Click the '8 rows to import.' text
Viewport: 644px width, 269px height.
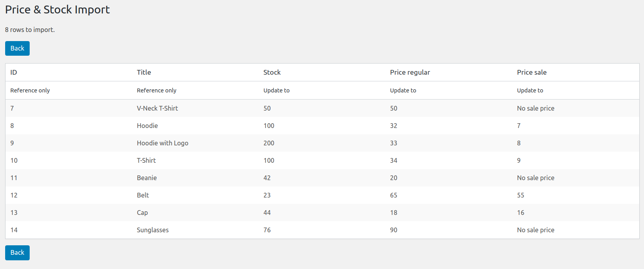coord(30,30)
